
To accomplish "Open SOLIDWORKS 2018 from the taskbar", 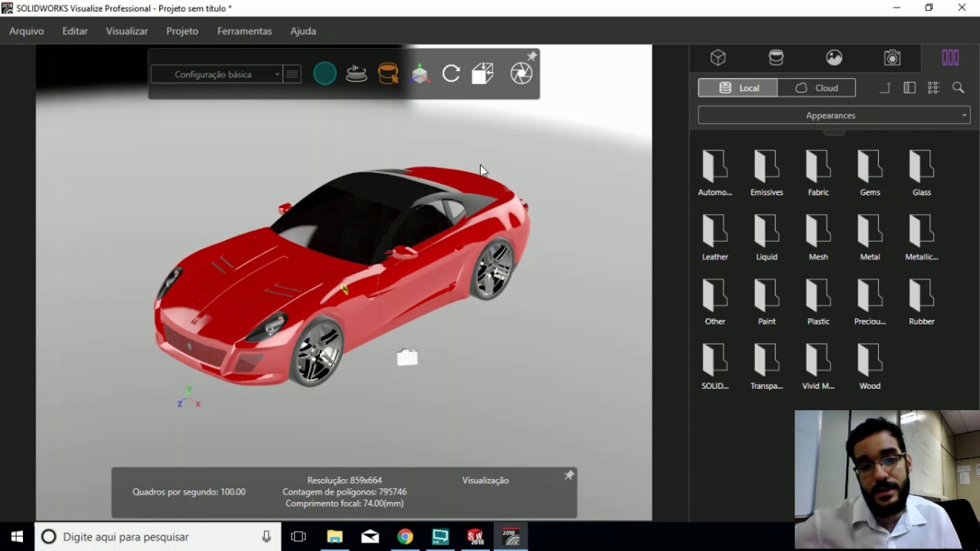I will (475, 536).
